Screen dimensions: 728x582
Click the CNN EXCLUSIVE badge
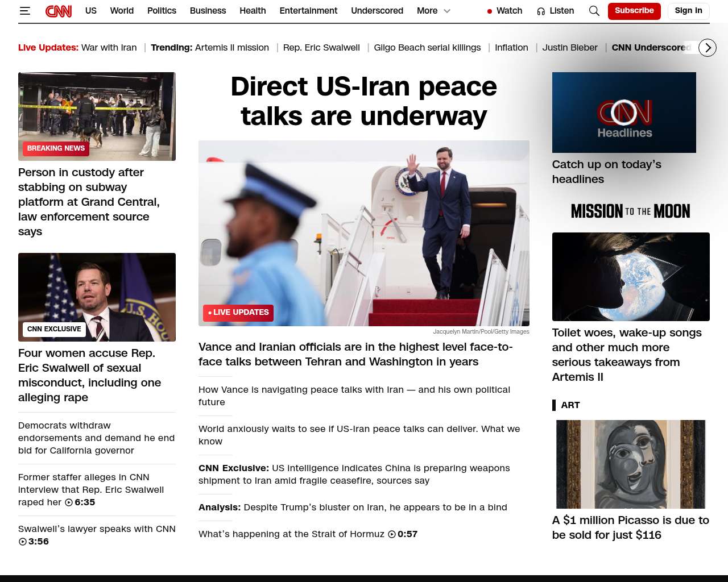pos(54,329)
